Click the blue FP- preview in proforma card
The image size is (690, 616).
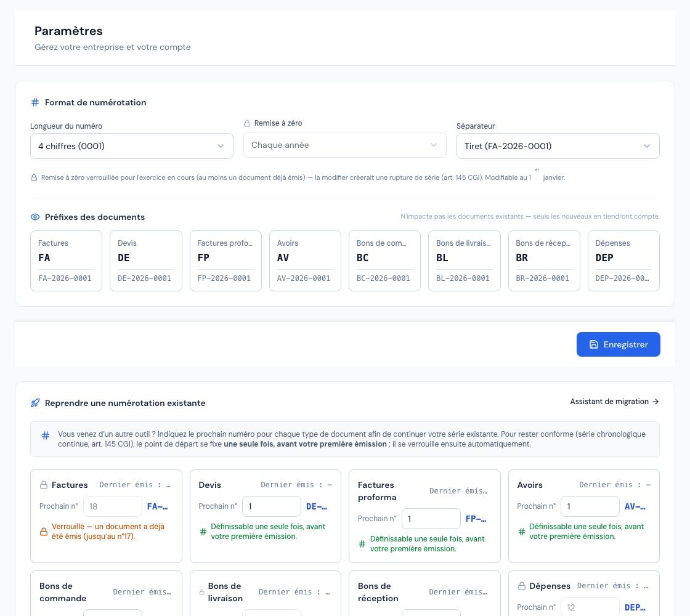476,519
